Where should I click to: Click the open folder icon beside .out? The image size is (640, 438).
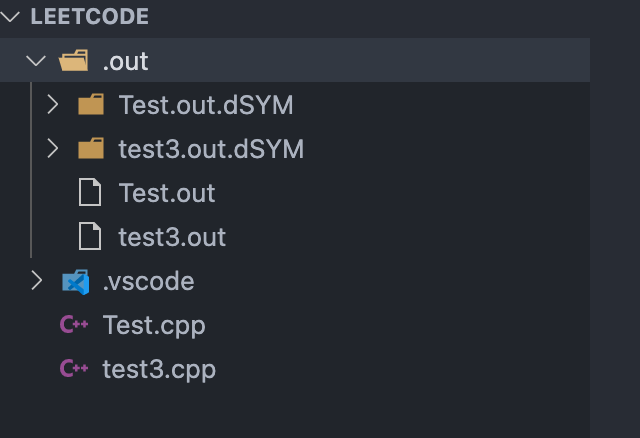point(73,60)
